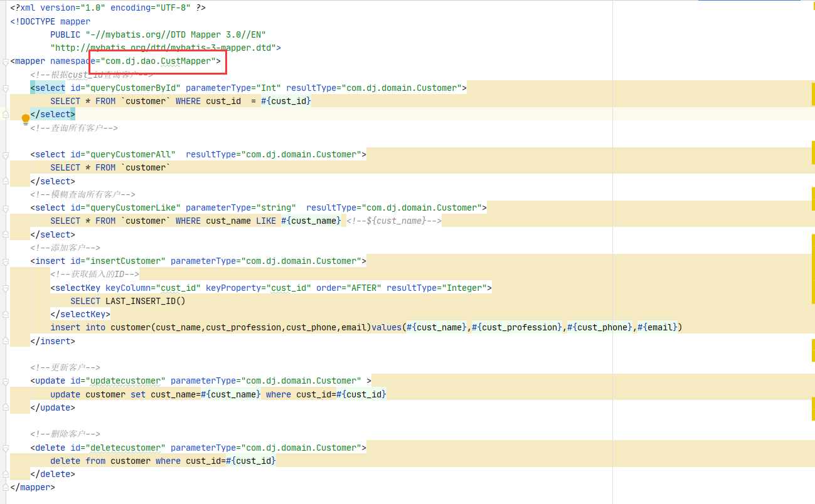Click the PUBLIC DTD Mapper 3.0 identifier
The width and height of the screenshot is (815, 504).
pos(158,34)
